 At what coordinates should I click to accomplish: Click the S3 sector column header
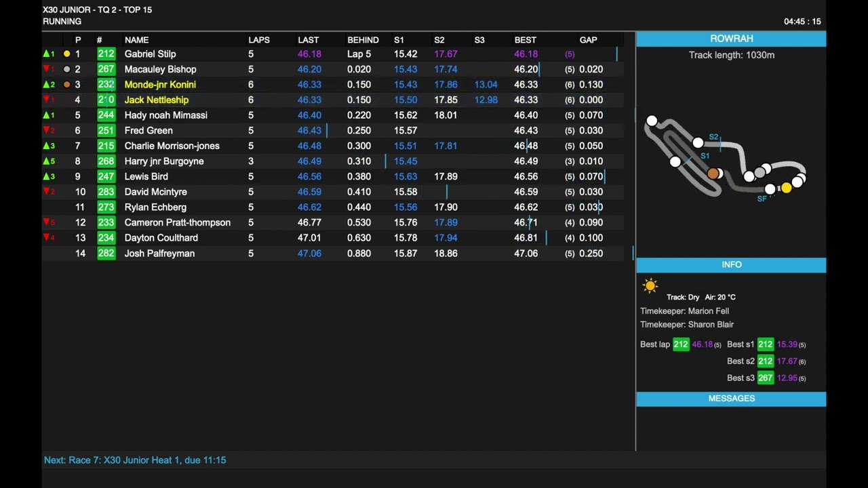tap(479, 40)
